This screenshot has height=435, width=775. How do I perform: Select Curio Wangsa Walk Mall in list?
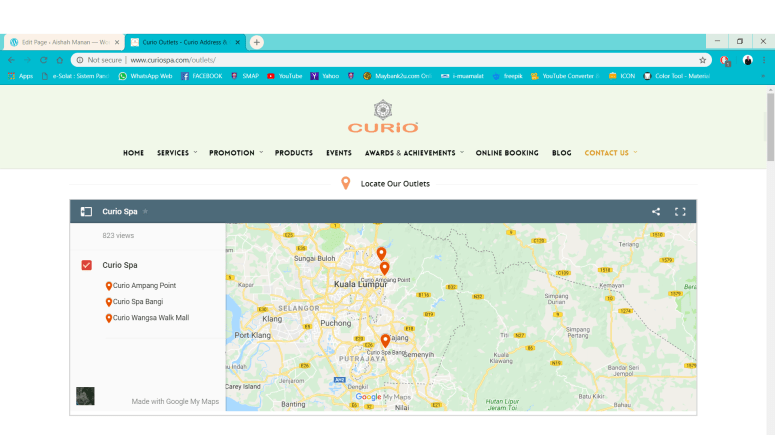tap(147, 318)
